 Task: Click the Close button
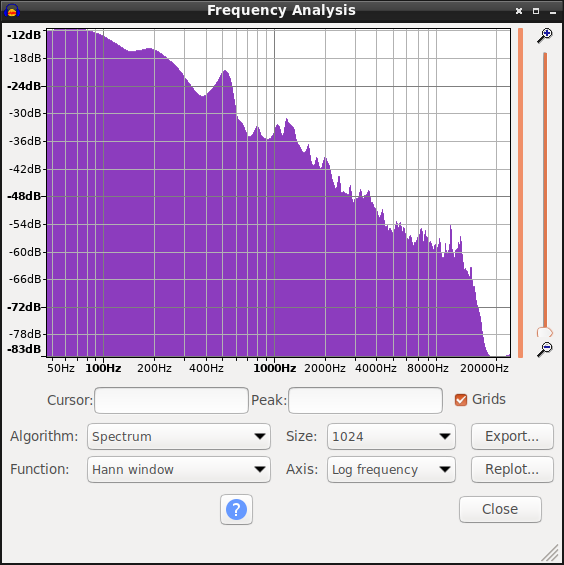pos(500,509)
